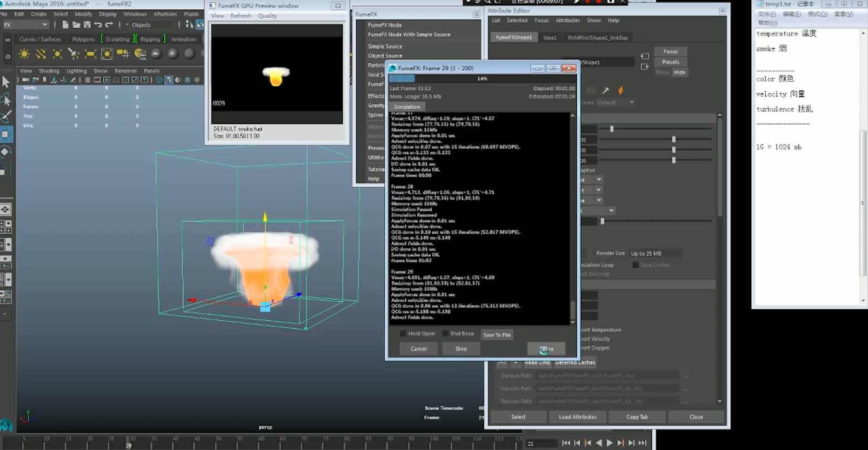Click the Ambient Light shelf icon
868x450 pixels.
pos(24,54)
